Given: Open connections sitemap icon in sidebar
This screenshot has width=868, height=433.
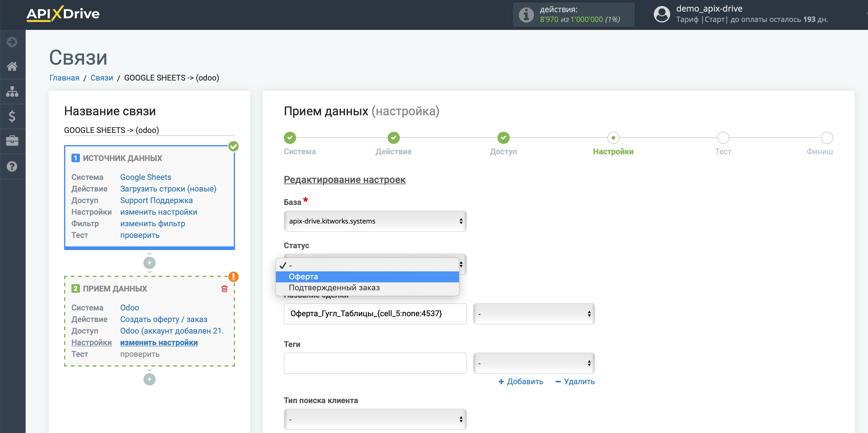Looking at the screenshot, I should tap(12, 91).
